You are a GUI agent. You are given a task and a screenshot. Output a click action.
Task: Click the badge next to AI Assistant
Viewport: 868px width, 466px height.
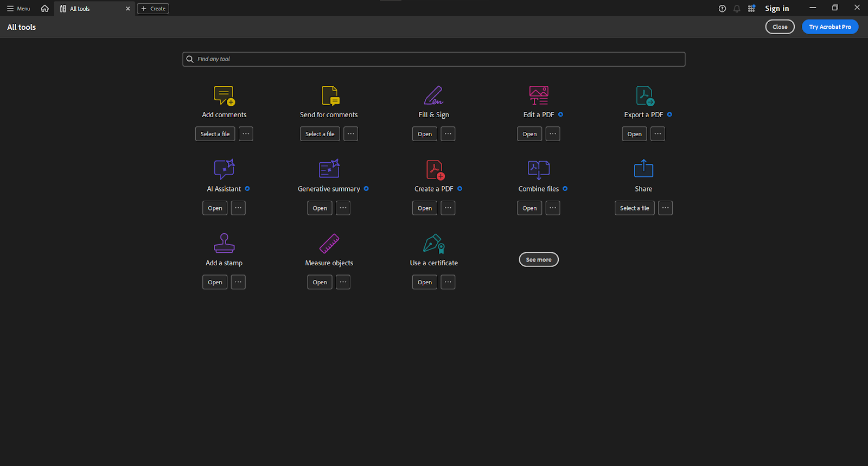247,189
